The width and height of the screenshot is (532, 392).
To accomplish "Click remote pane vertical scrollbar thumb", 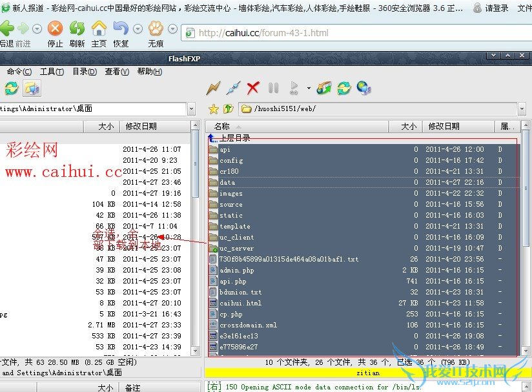I will click(526, 189).
